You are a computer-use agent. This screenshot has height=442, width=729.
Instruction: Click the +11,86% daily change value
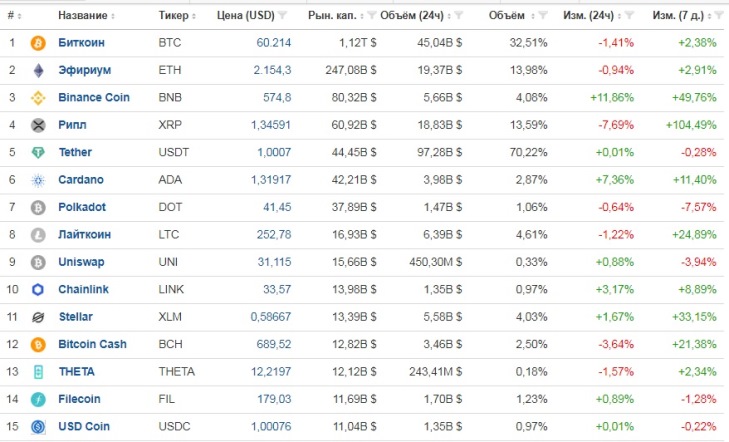[x=612, y=98]
